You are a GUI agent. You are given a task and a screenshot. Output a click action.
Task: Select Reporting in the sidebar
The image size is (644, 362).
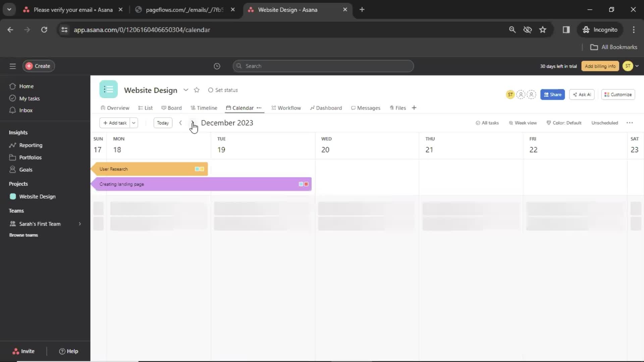pyautogui.click(x=30, y=145)
